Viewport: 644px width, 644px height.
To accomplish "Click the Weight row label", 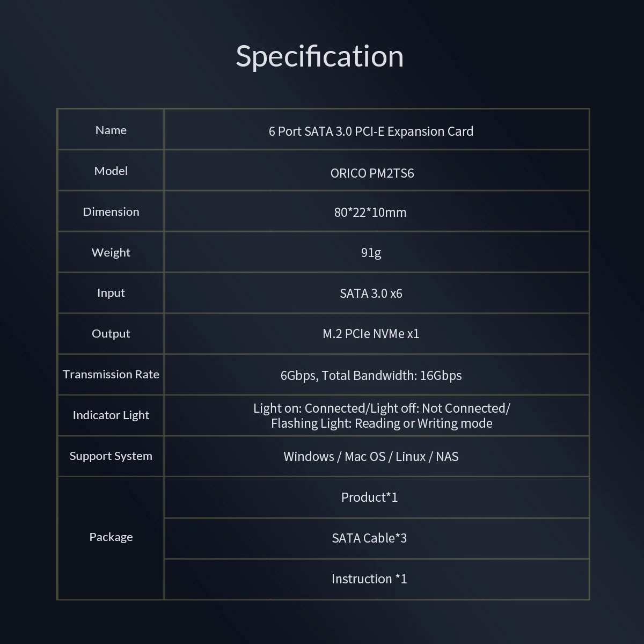I will pyautogui.click(x=111, y=252).
